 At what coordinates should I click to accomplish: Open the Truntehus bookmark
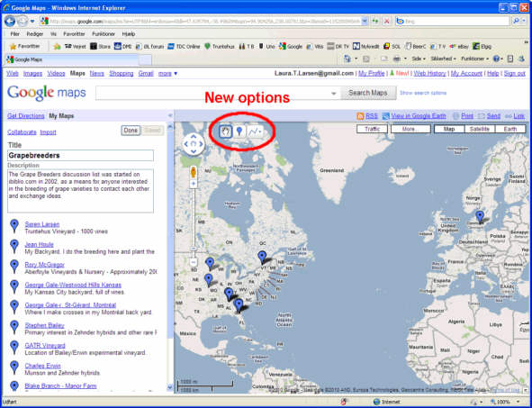tap(220, 46)
